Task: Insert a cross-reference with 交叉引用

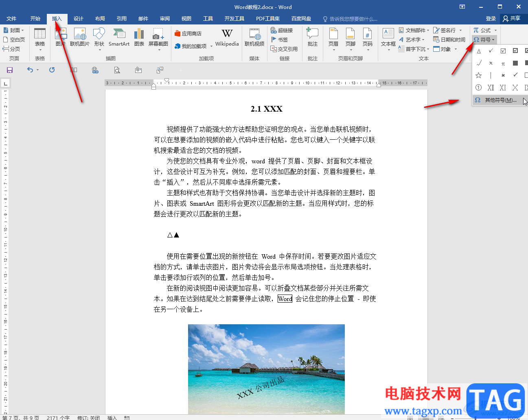Action: pos(284,49)
